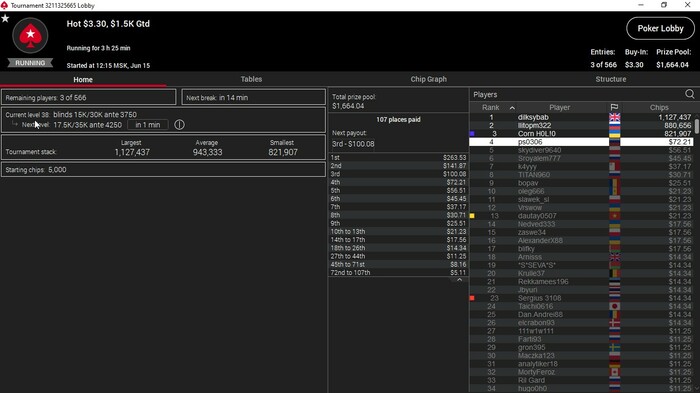Click the Remaining players 3 of 566 box

[x=89, y=97]
